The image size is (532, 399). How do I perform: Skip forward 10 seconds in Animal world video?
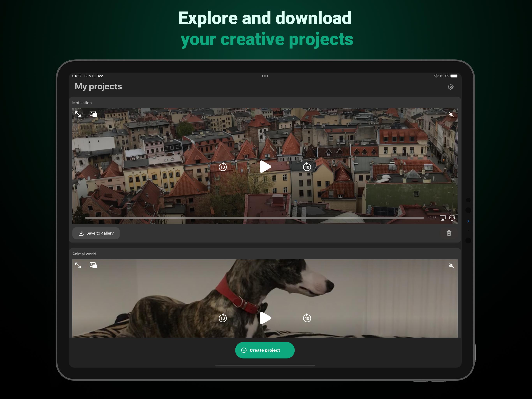point(307,318)
